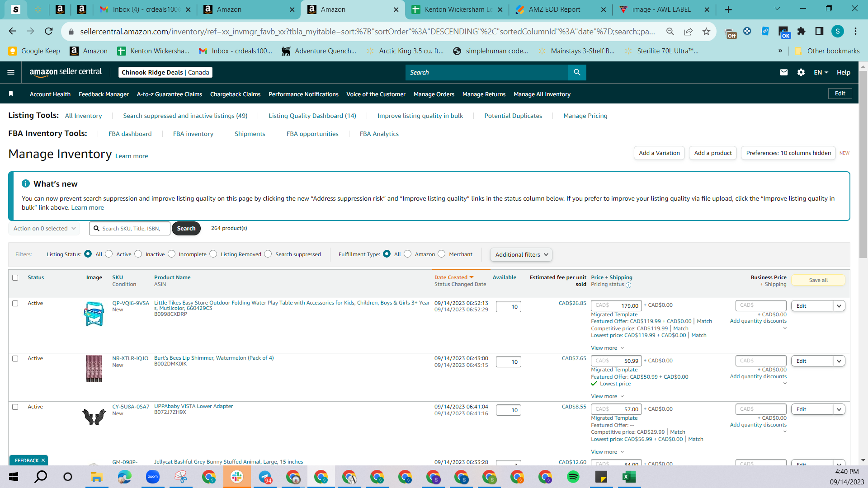
Task: Open Zoom from the taskbar
Action: (x=153, y=477)
